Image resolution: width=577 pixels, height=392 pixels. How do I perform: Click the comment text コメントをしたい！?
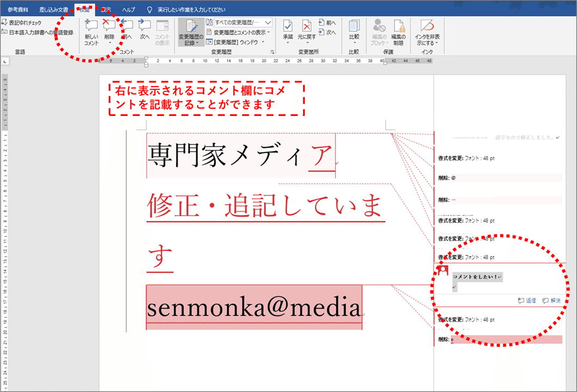click(475, 277)
